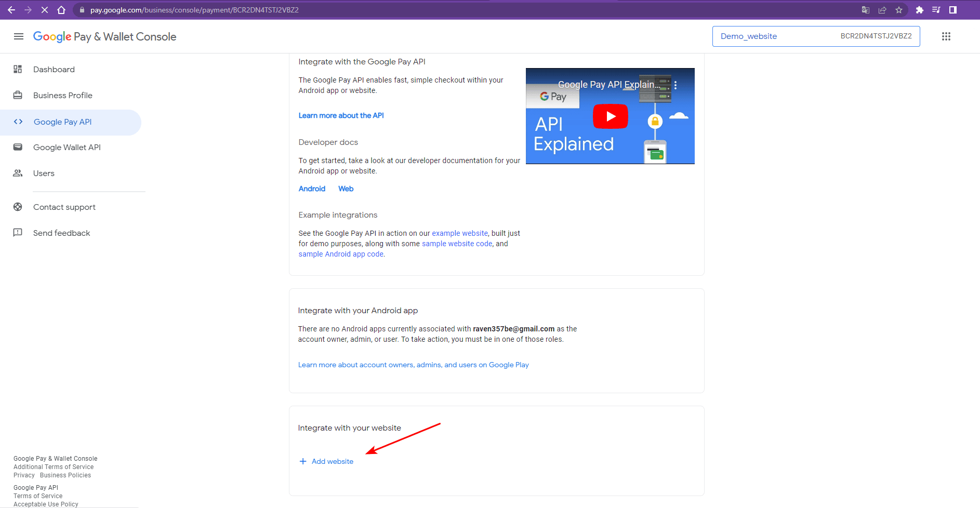The height and width of the screenshot is (508, 980).
Task: Click Add website link
Action: click(332, 461)
